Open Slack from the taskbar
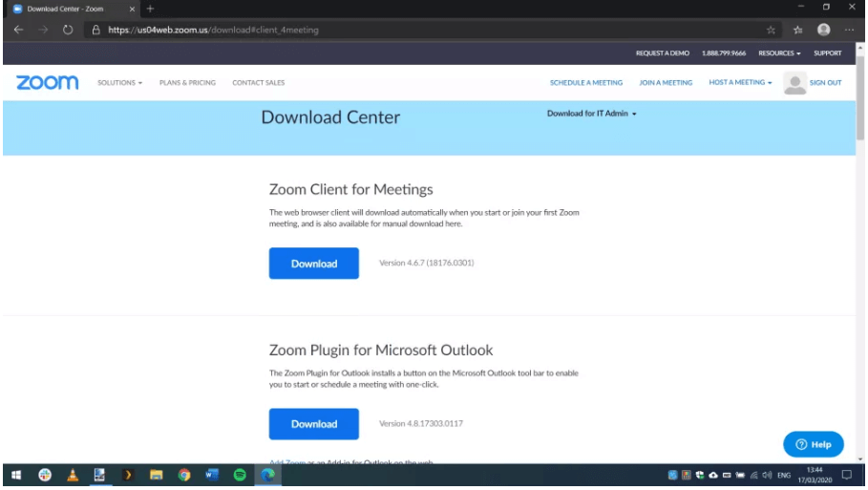 [45, 475]
